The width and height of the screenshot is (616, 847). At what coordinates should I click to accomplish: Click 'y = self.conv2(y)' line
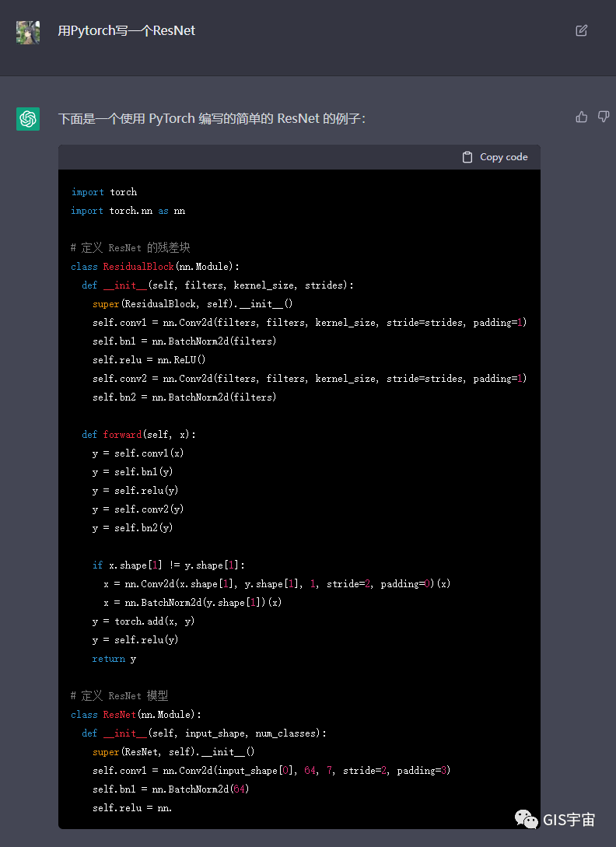138,509
